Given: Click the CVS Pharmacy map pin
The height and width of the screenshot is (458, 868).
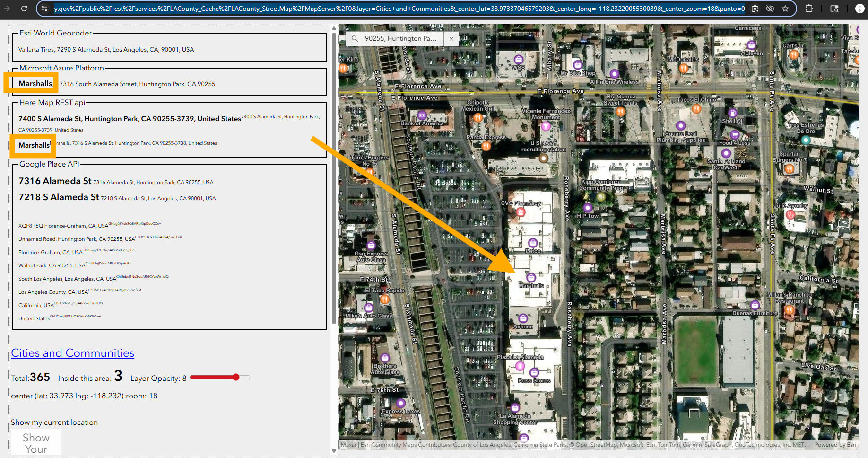Looking at the screenshot, I should click(x=521, y=212).
